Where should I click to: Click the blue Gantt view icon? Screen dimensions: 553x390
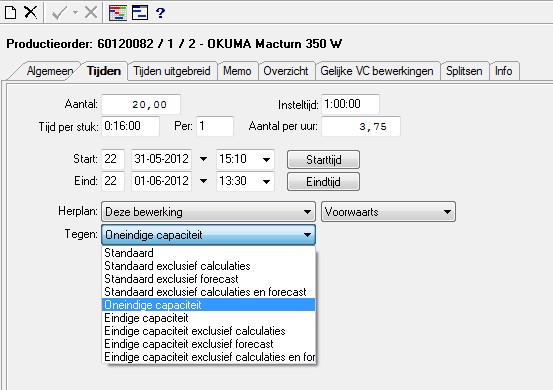(x=140, y=13)
